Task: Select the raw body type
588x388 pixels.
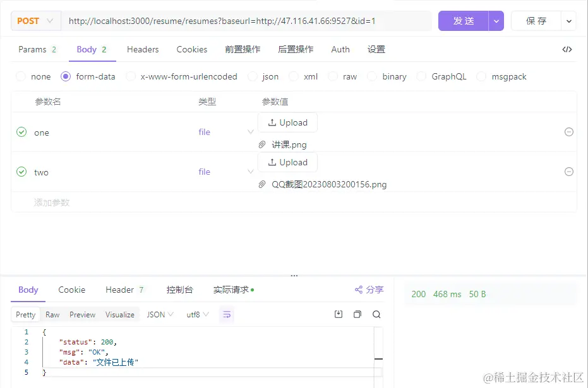Action: tap(342, 76)
